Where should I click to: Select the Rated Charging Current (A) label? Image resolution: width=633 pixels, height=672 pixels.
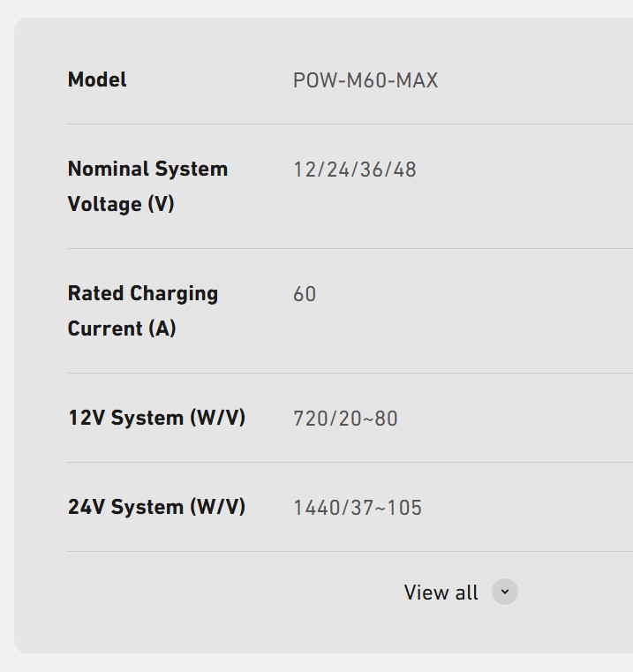[x=143, y=311]
